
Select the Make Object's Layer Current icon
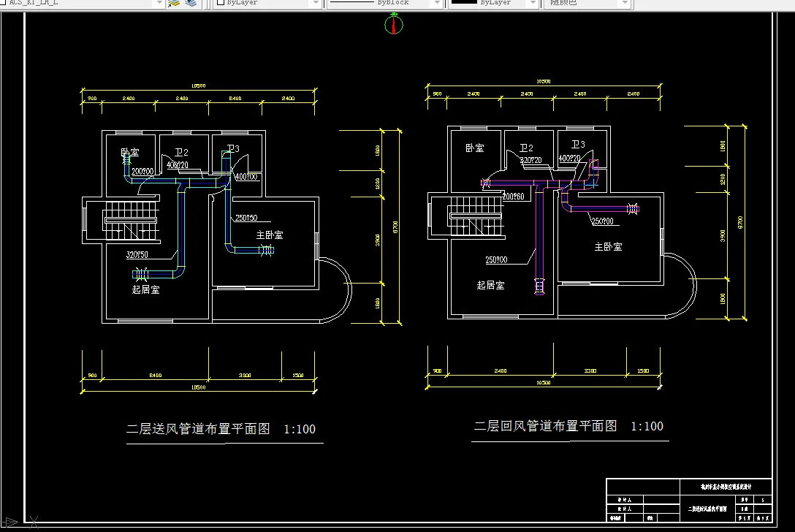coord(172,4)
